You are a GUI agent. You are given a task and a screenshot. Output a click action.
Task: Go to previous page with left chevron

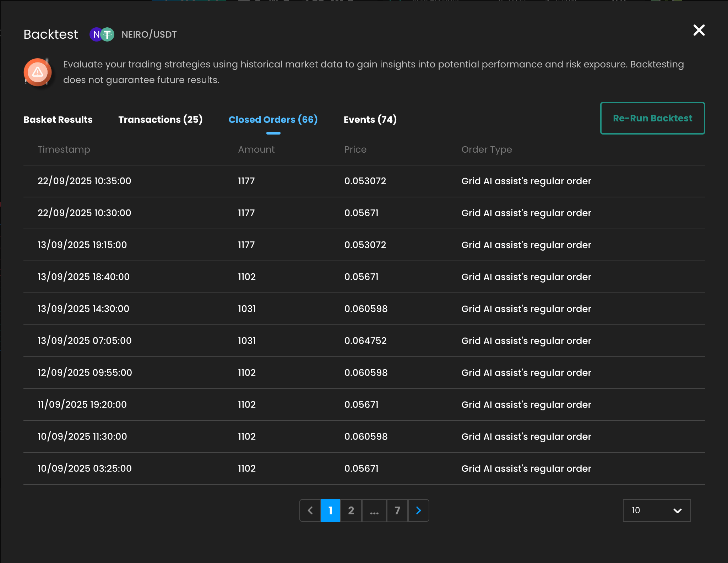coord(310,510)
